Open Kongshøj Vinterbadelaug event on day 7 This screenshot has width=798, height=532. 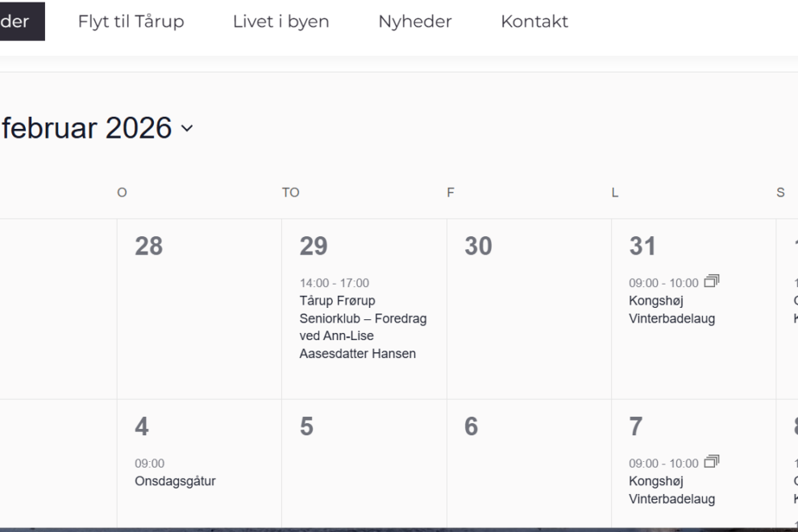point(671,490)
